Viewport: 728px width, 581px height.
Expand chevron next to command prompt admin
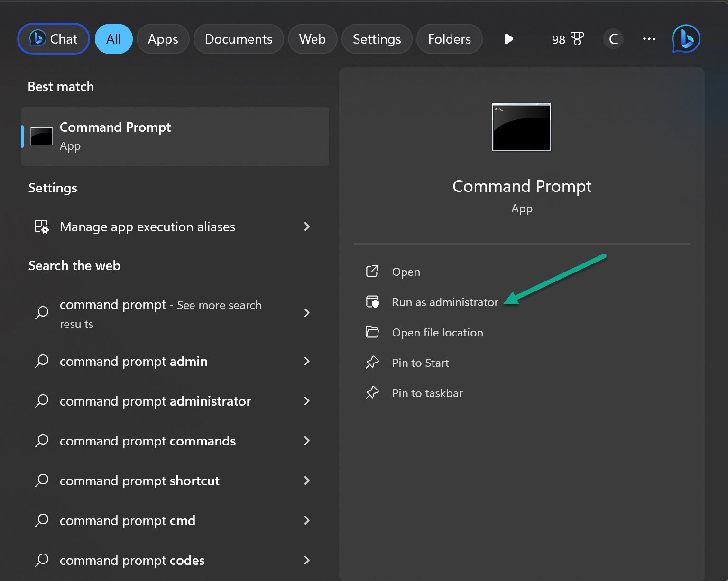click(x=307, y=361)
